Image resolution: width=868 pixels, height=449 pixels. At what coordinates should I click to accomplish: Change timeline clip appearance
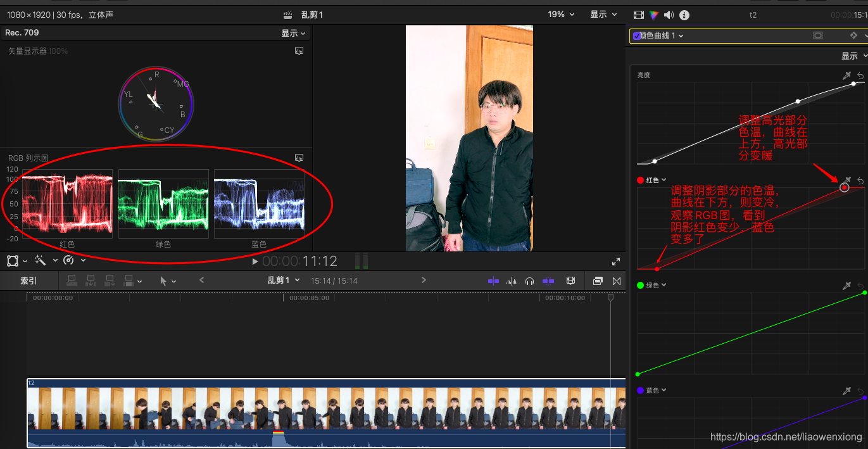click(x=570, y=281)
